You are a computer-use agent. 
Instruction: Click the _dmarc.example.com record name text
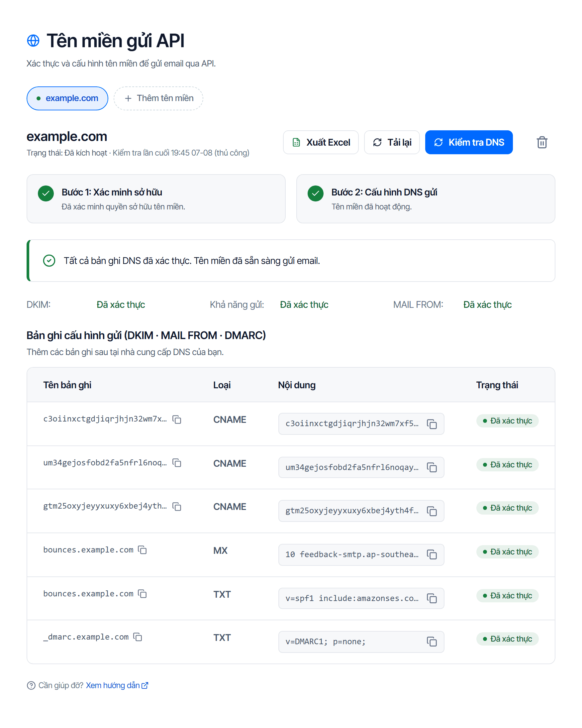coord(86,637)
